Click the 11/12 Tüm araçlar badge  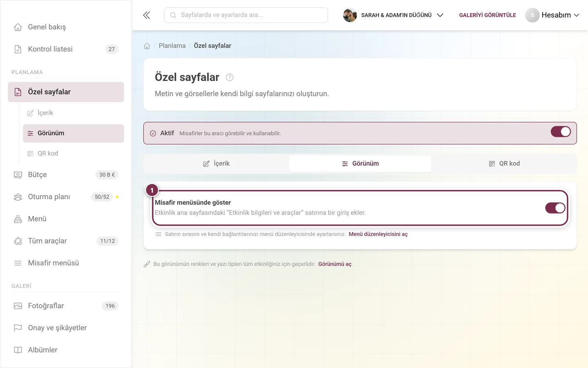coord(107,241)
